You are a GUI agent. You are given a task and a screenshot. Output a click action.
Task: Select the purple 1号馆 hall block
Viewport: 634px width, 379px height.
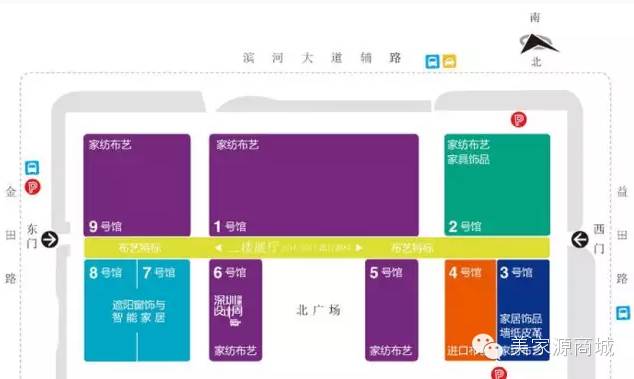pyautogui.click(x=314, y=185)
